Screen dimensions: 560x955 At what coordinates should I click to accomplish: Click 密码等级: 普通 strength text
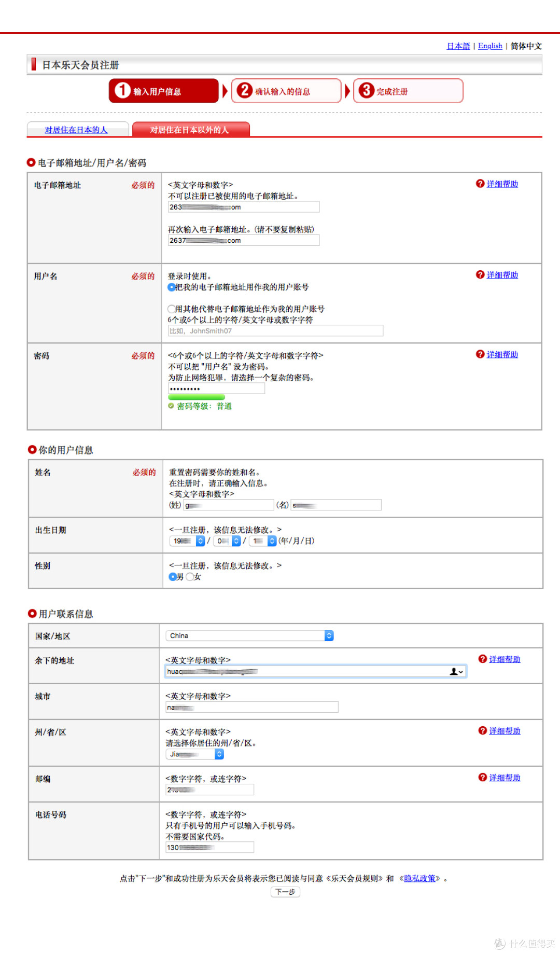[x=204, y=406]
